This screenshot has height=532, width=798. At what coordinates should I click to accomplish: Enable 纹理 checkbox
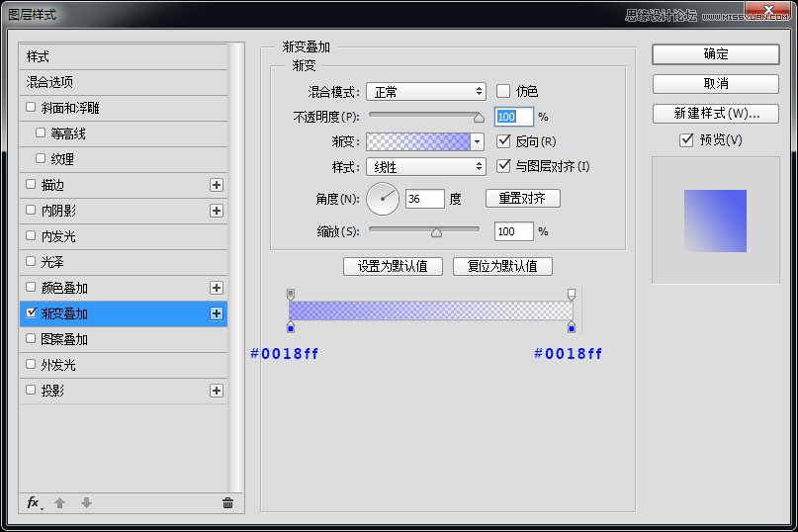(x=41, y=158)
